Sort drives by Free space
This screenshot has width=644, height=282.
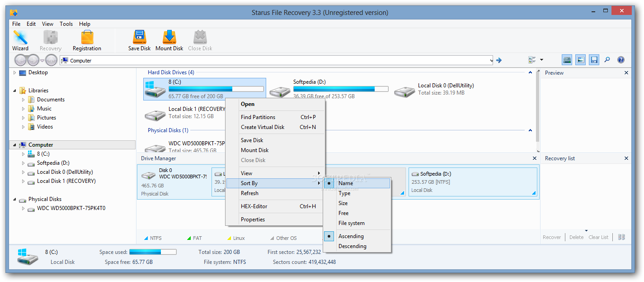(357, 213)
